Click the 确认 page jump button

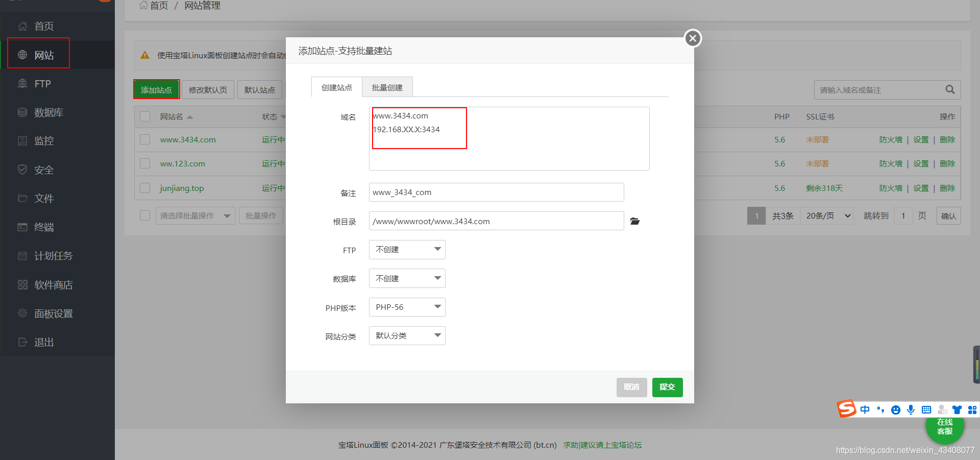pos(948,215)
